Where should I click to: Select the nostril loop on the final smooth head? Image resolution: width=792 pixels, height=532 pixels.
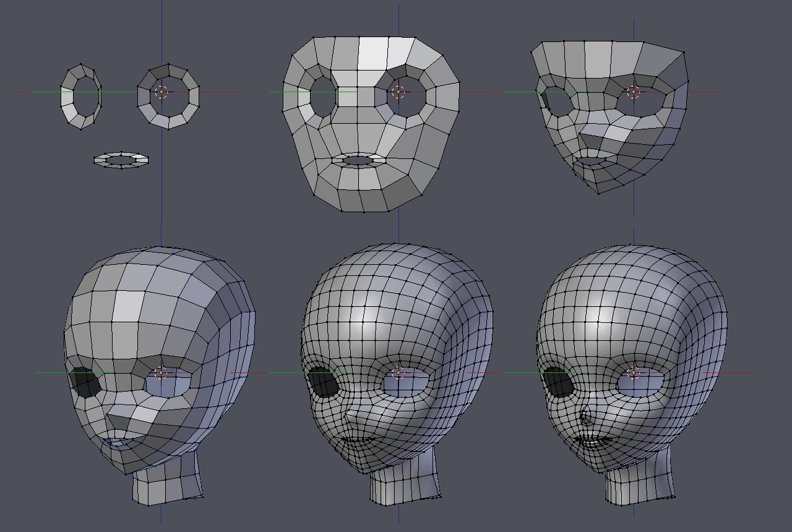587,418
